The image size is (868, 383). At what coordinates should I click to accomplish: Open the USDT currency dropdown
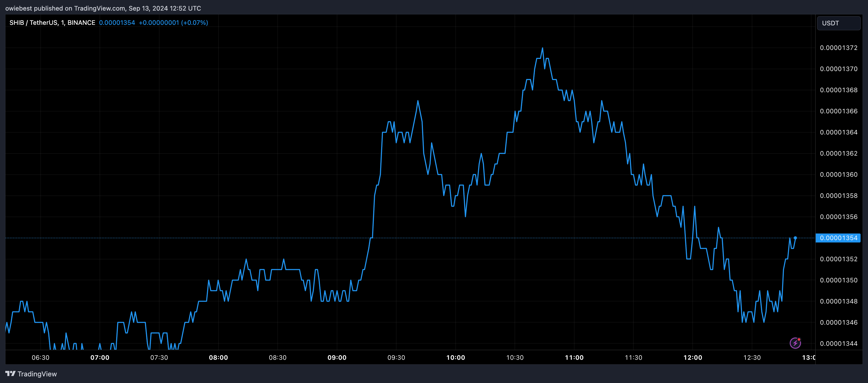point(838,23)
